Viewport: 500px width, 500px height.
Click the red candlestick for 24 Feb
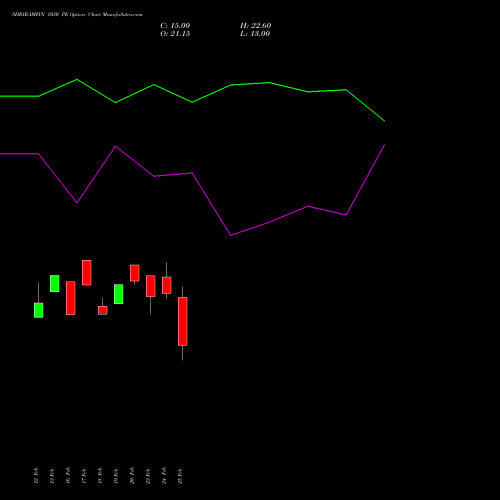pos(167,285)
